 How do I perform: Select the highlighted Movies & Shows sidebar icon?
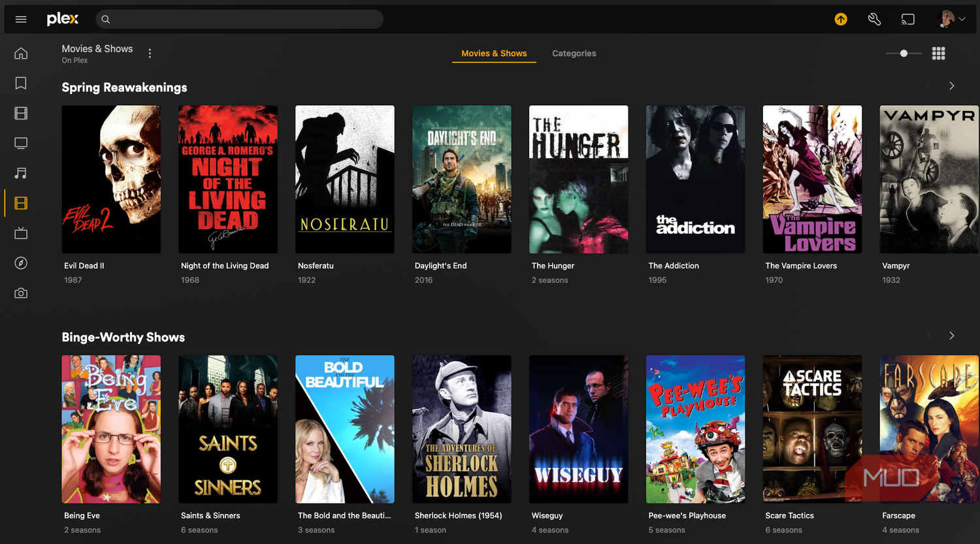point(21,203)
